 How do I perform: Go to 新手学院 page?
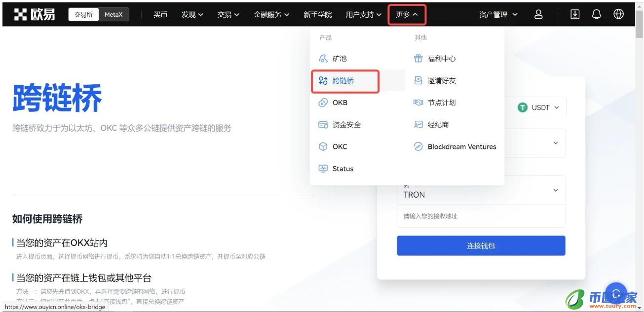coord(317,15)
